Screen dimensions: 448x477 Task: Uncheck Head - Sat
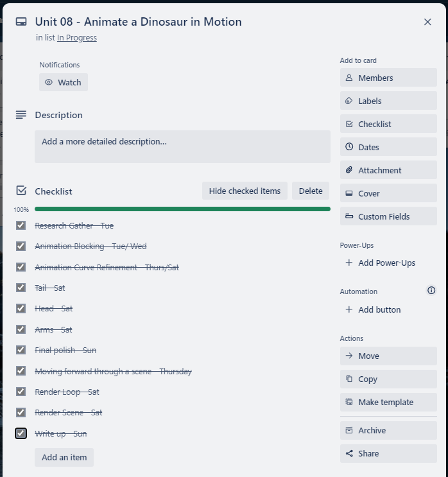tap(21, 308)
